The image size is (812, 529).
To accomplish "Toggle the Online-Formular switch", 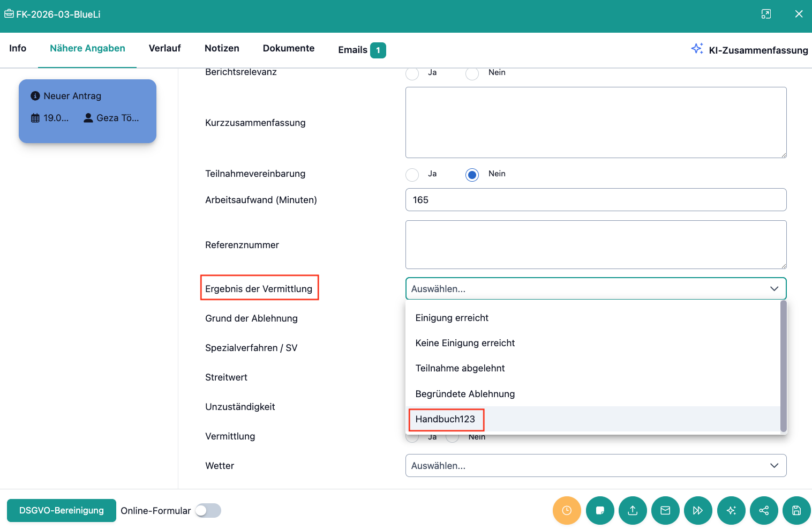I will (208, 511).
